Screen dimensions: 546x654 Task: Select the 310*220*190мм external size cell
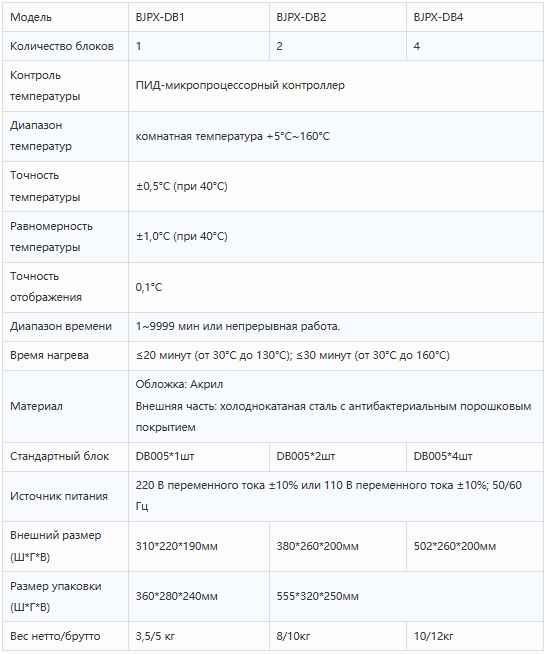point(199,546)
